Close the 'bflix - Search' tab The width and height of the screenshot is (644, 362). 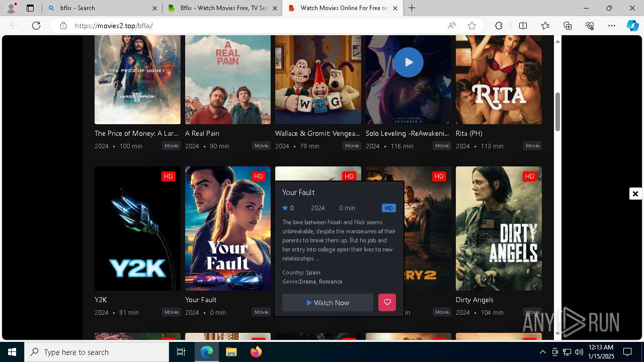[x=154, y=8]
